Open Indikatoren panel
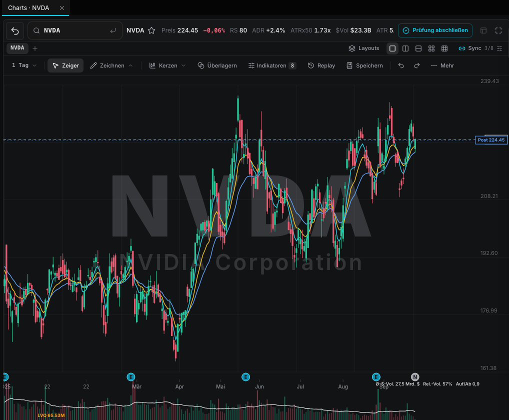509x420 pixels. [271, 65]
